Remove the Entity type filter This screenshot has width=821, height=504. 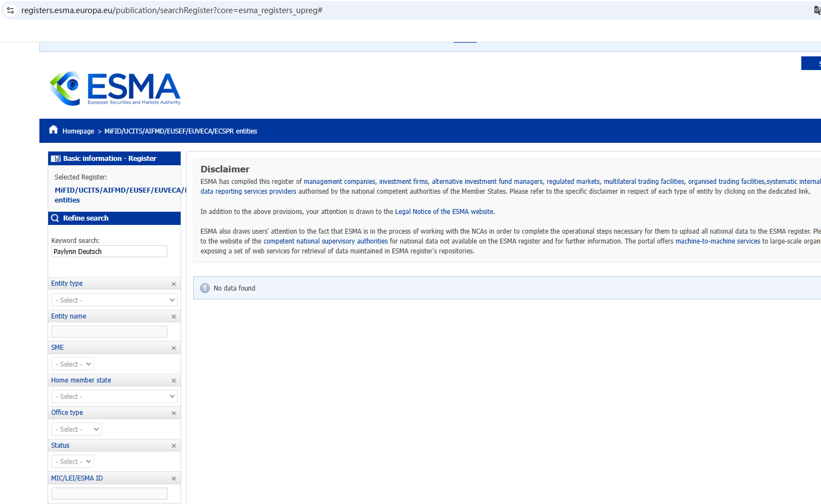click(174, 284)
